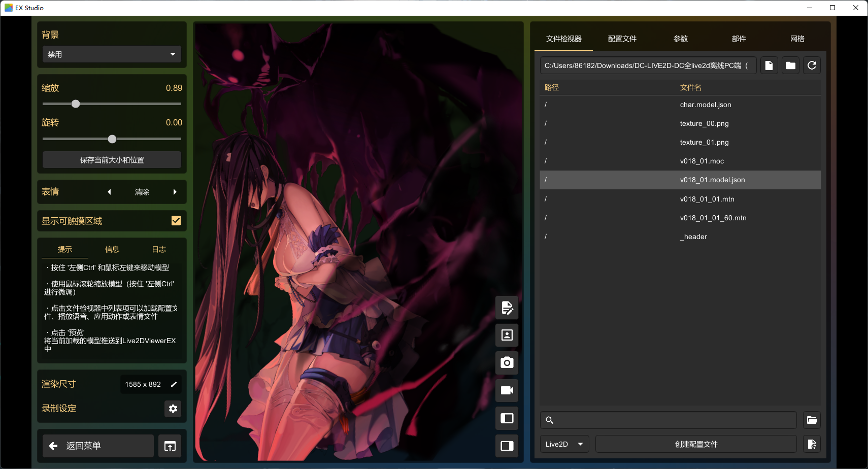Click the open-folder icon beside the search box
The image size is (868, 469).
tap(812, 420)
